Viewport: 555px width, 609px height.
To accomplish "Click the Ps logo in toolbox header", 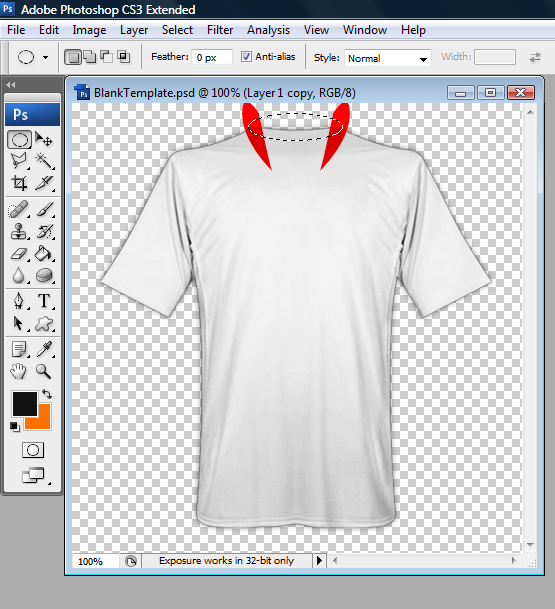I will point(33,115).
